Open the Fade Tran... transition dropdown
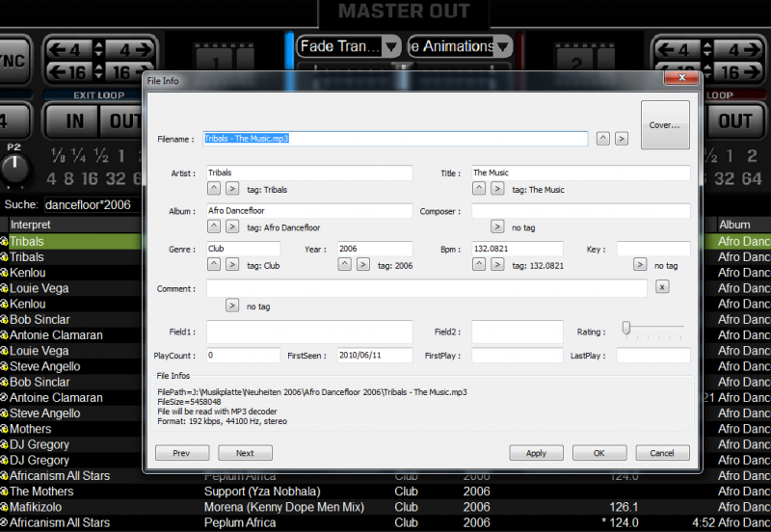 click(349, 46)
